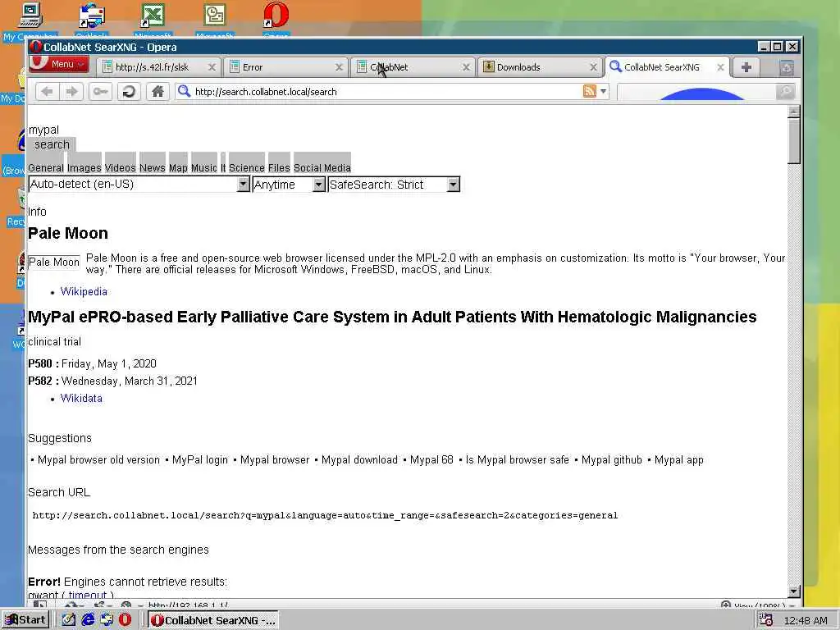
Task: Select the Social Media category
Action: [x=322, y=167]
